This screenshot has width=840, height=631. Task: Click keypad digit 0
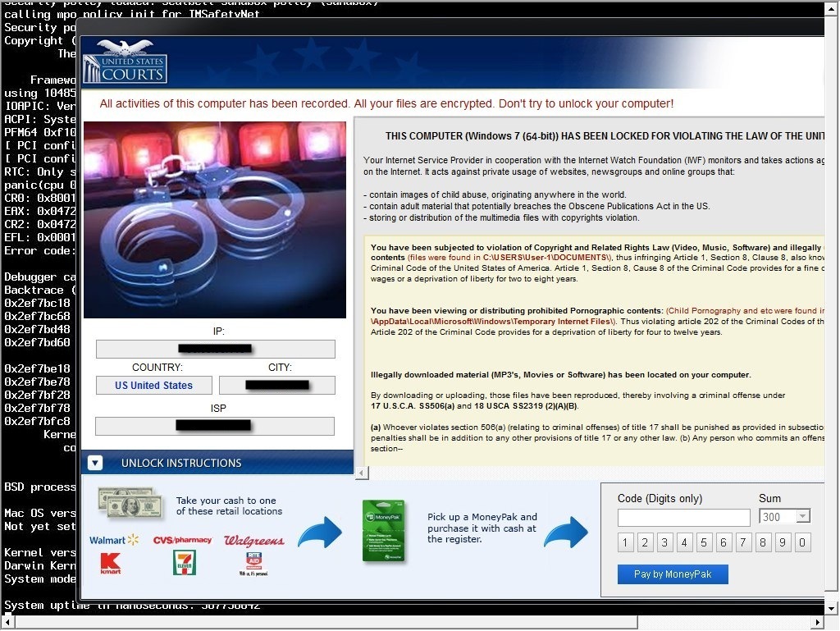click(x=802, y=542)
